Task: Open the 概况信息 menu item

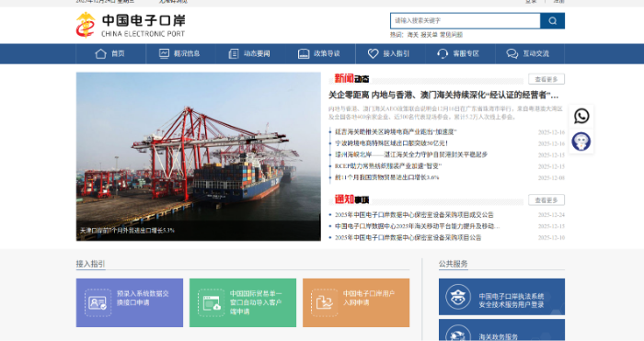Action: pos(187,53)
